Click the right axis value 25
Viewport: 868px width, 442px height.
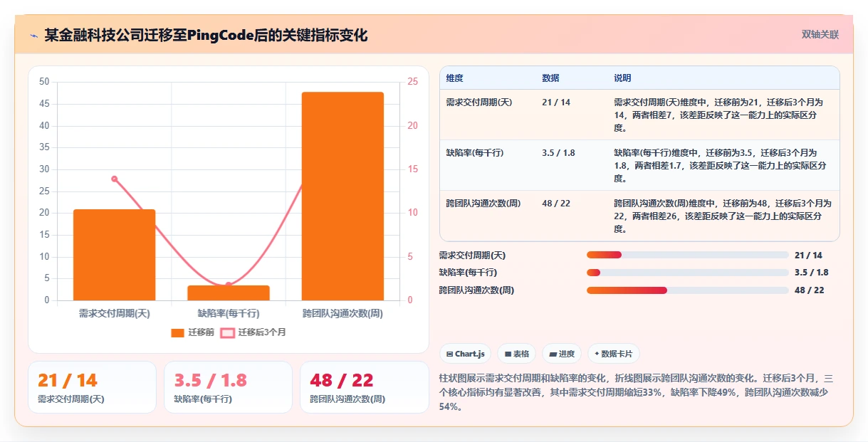coord(412,82)
